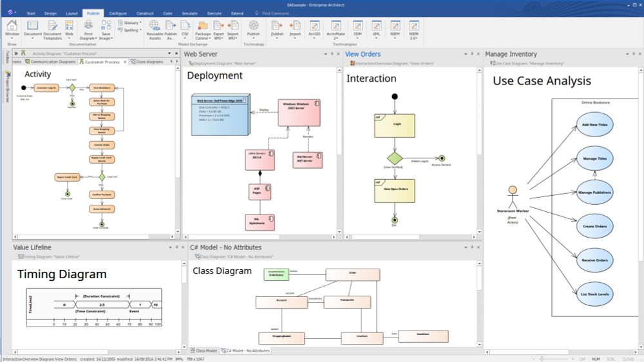
Task: Open the Manage Inventory panel dropdown arrow
Action: tap(627, 54)
